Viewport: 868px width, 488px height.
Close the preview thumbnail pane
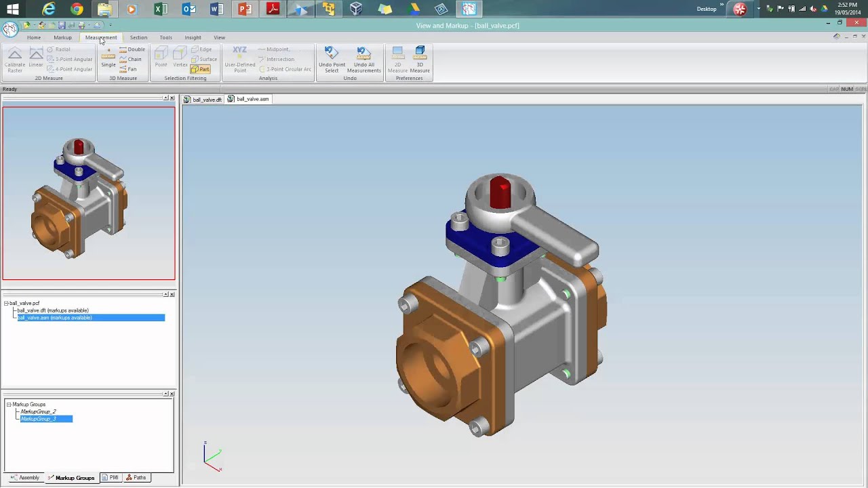pyautogui.click(x=172, y=98)
